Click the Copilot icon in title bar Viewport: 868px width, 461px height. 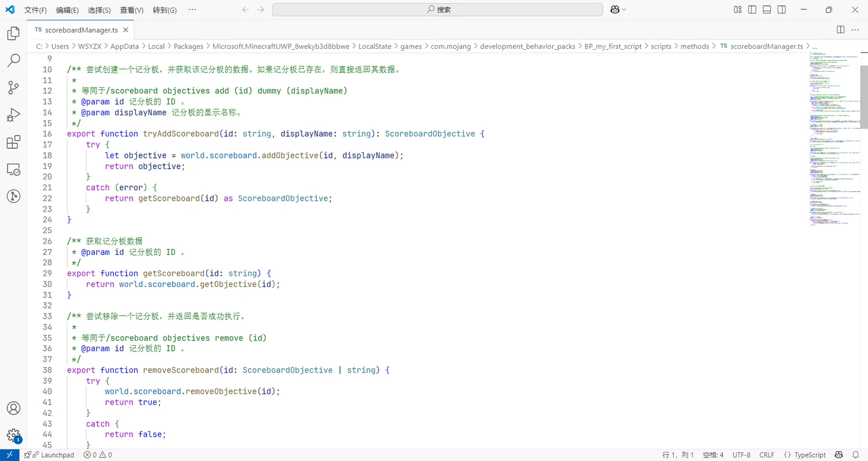pos(615,9)
